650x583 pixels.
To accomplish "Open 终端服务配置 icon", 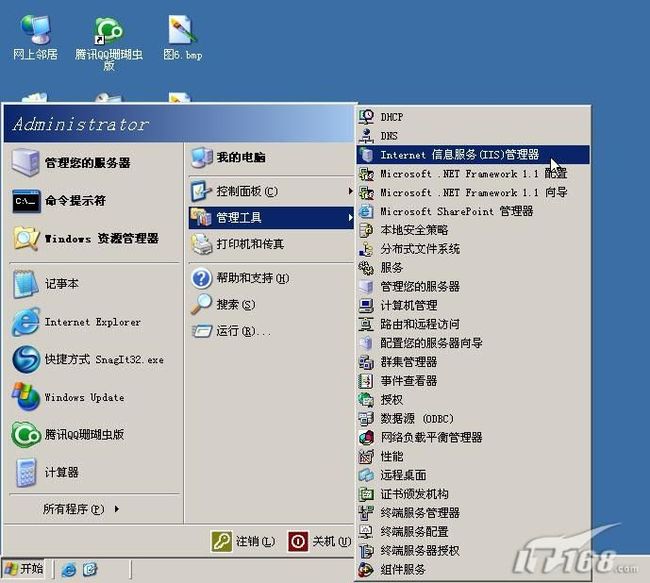I will [366, 532].
